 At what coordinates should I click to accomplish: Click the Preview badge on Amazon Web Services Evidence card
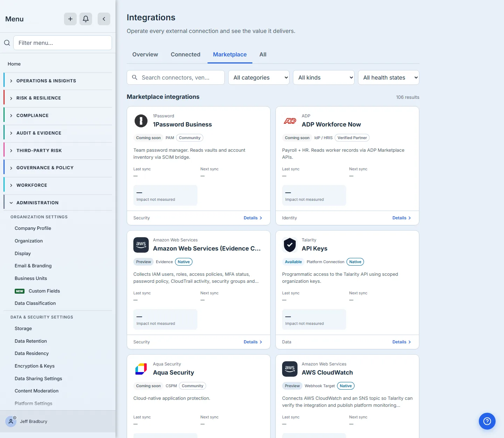[143, 262]
